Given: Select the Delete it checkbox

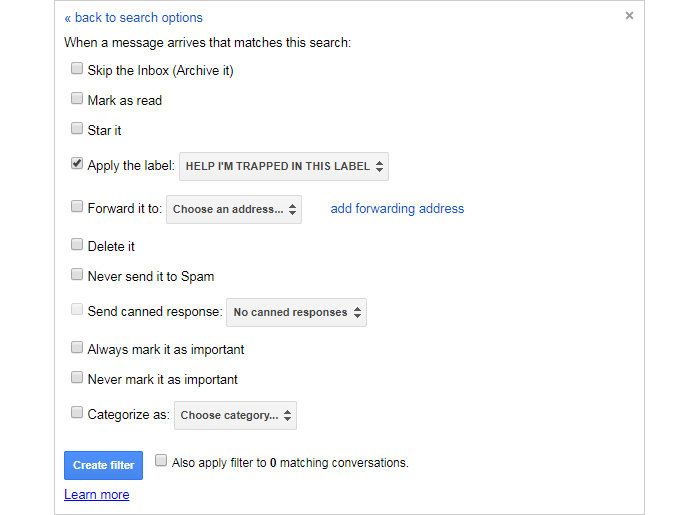Looking at the screenshot, I should tap(77, 245).
